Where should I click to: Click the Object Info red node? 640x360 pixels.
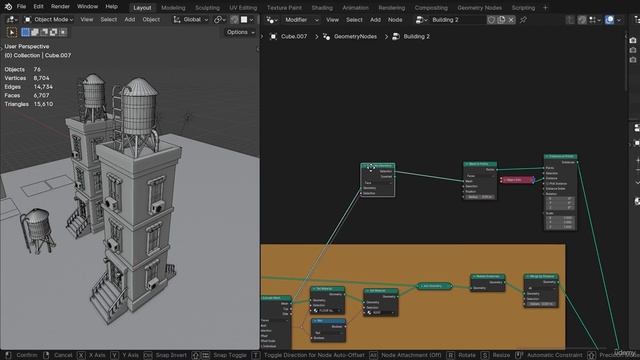pyautogui.click(x=517, y=180)
